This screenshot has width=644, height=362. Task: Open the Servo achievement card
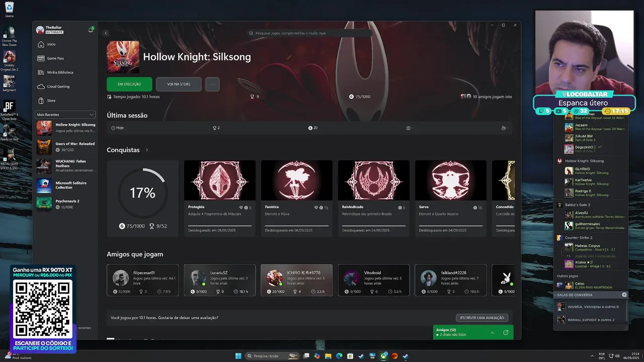coord(450,198)
